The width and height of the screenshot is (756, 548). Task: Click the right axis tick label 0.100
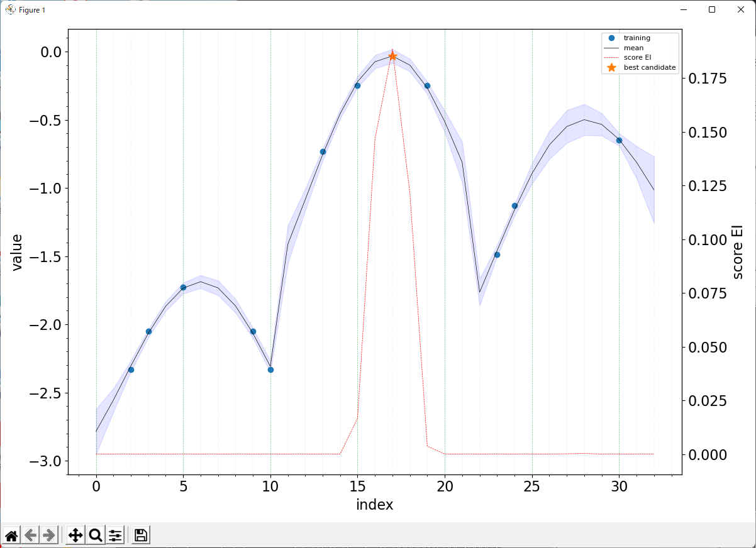pos(708,239)
